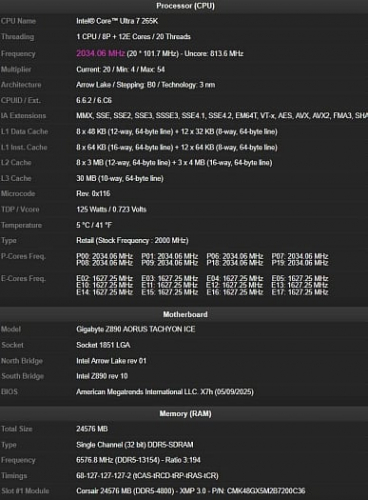368x500 pixels.
Task: Click the IA Extensions row label
Action: tap(23, 116)
